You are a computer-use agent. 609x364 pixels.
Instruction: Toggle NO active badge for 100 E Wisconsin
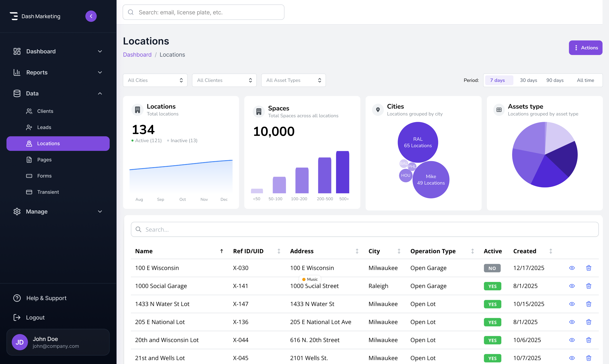pos(492,268)
